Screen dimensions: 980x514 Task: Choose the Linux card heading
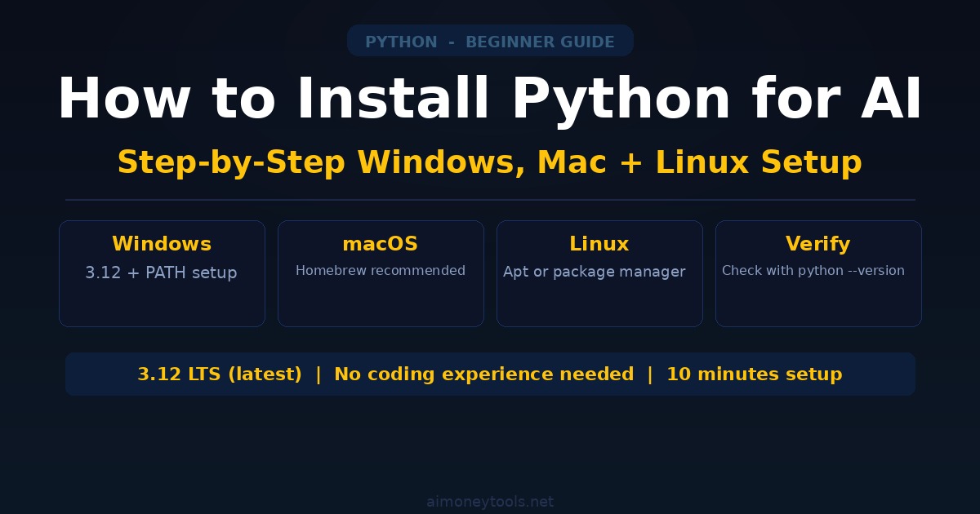599,244
